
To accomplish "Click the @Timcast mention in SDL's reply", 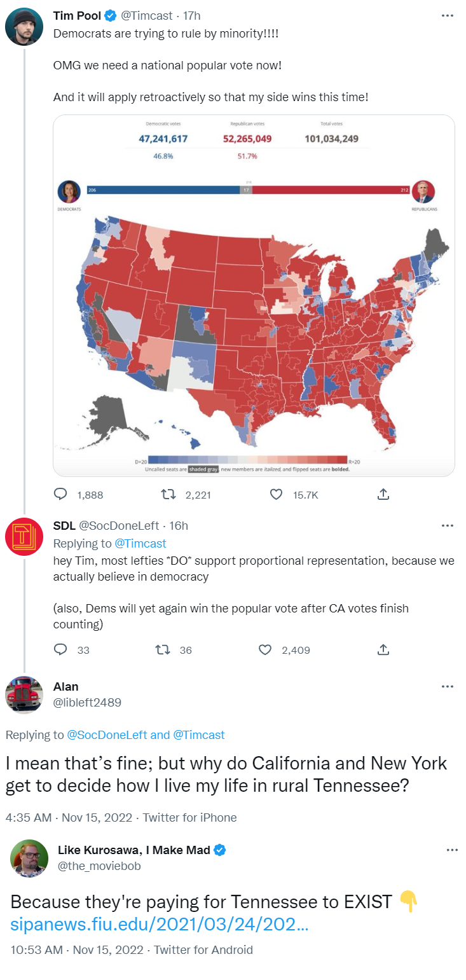I will click(x=140, y=544).
